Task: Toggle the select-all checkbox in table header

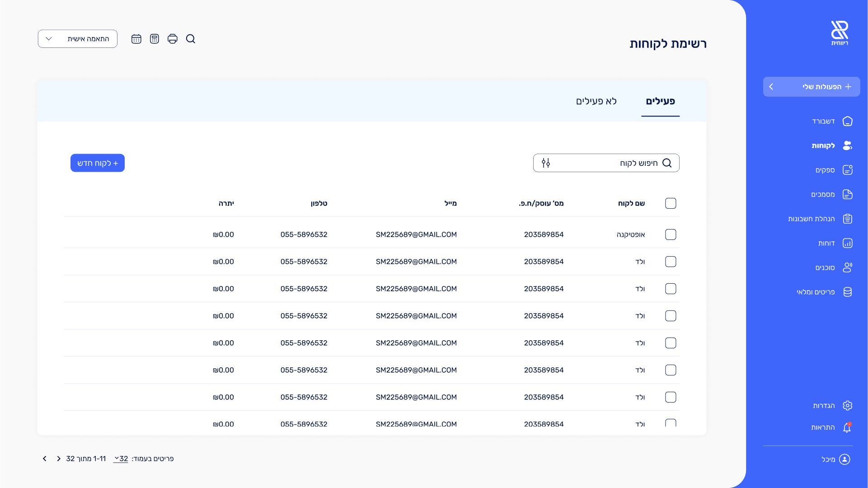Action: [671, 203]
